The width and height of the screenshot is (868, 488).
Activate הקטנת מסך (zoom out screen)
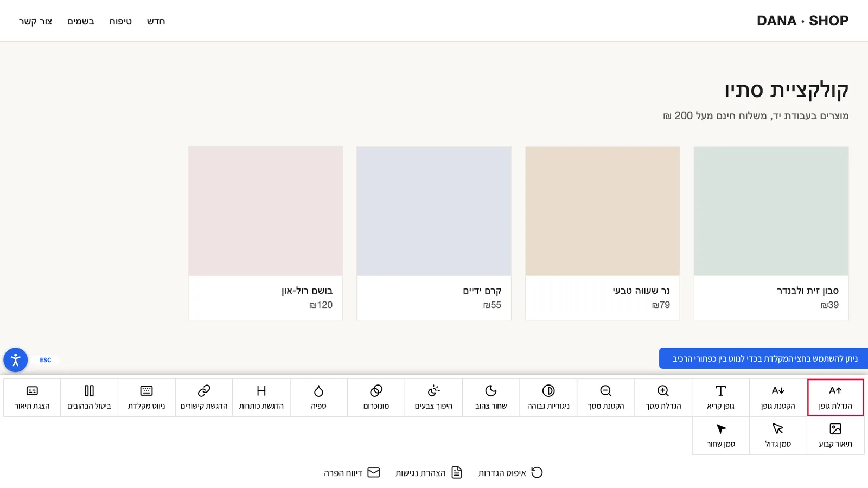605,397
